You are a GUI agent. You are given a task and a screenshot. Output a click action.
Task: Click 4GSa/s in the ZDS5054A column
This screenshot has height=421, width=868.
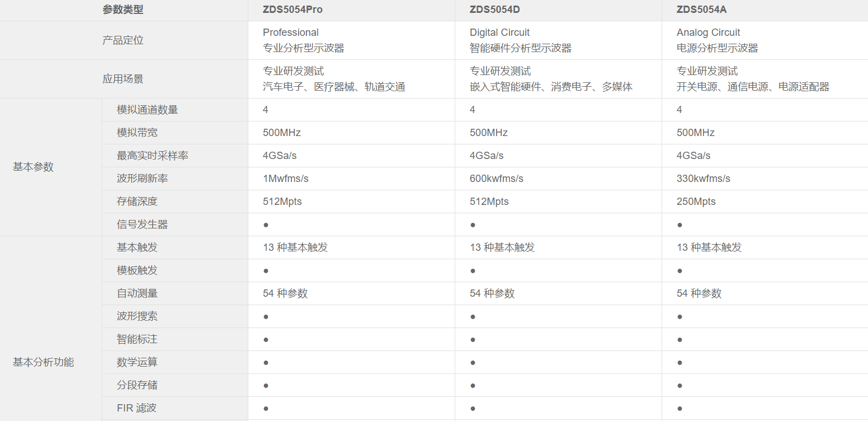(694, 156)
